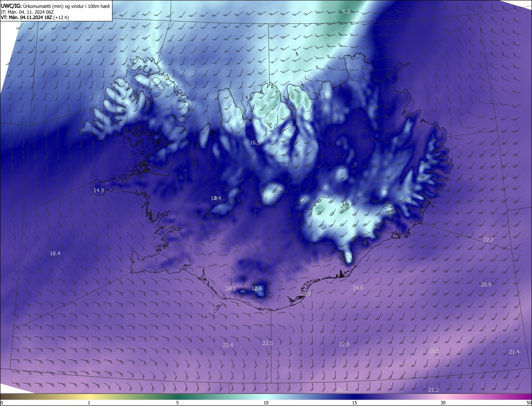532x406 pixels.
Task: Click the 20.9 value in eastern ocean
Action: point(486,284)
